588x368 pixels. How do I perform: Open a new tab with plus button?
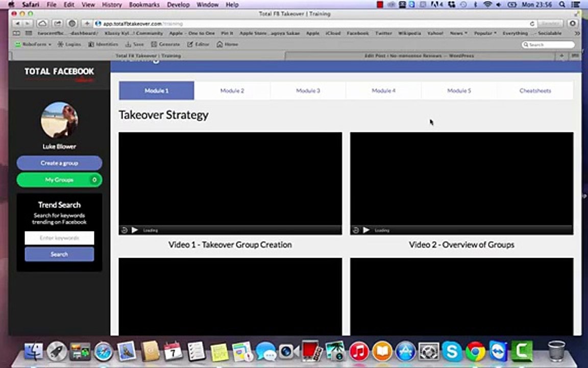pyautogui.click(x=561, y=56)
